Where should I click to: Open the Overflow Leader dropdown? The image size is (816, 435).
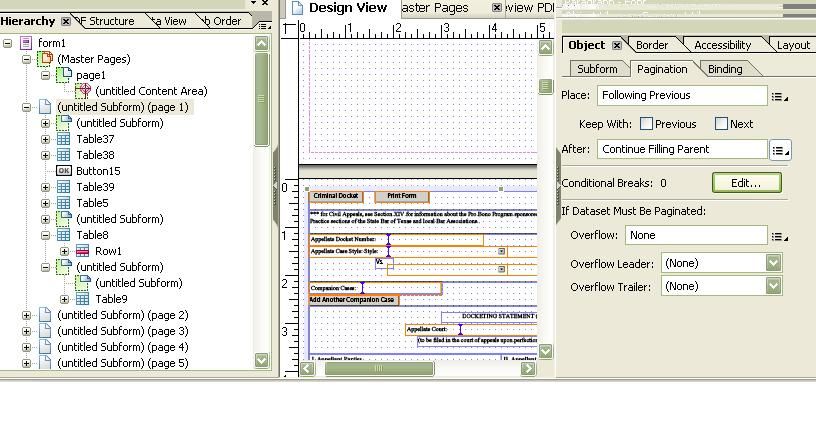[x=773, y=263]
